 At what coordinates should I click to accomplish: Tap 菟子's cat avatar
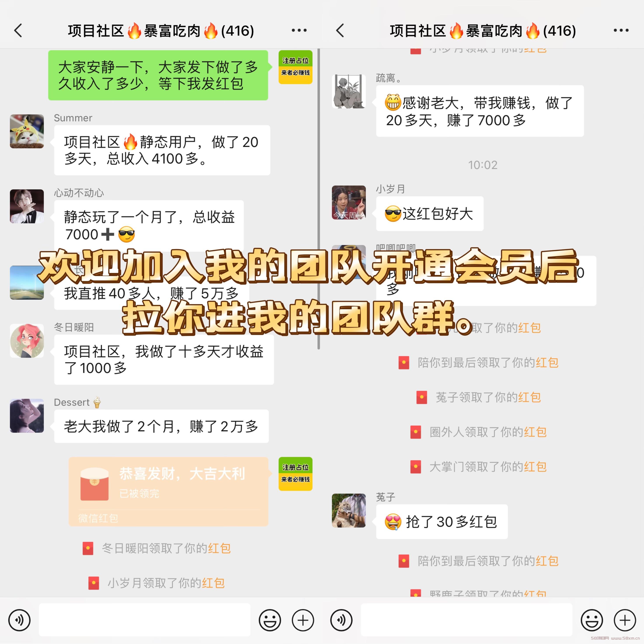(349, 510)
